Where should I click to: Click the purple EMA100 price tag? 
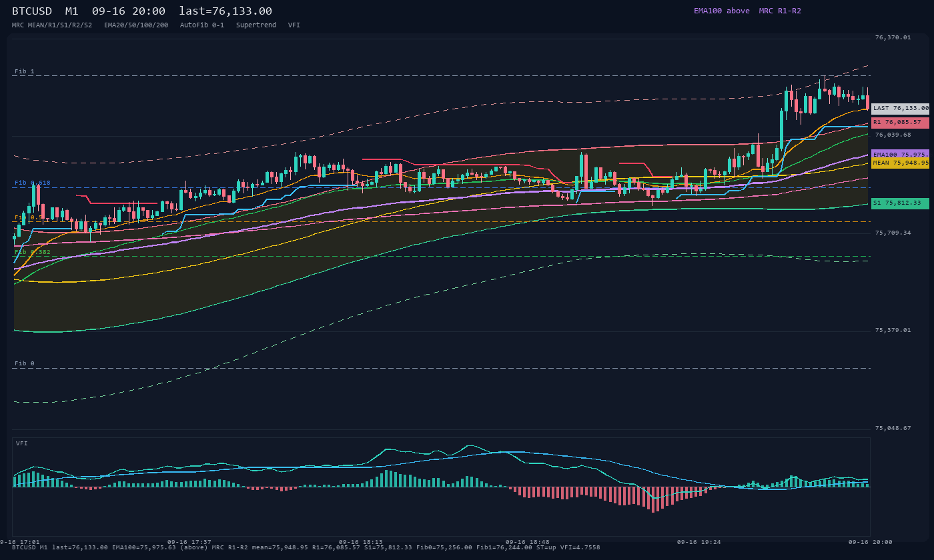click(x=900, y=154)
